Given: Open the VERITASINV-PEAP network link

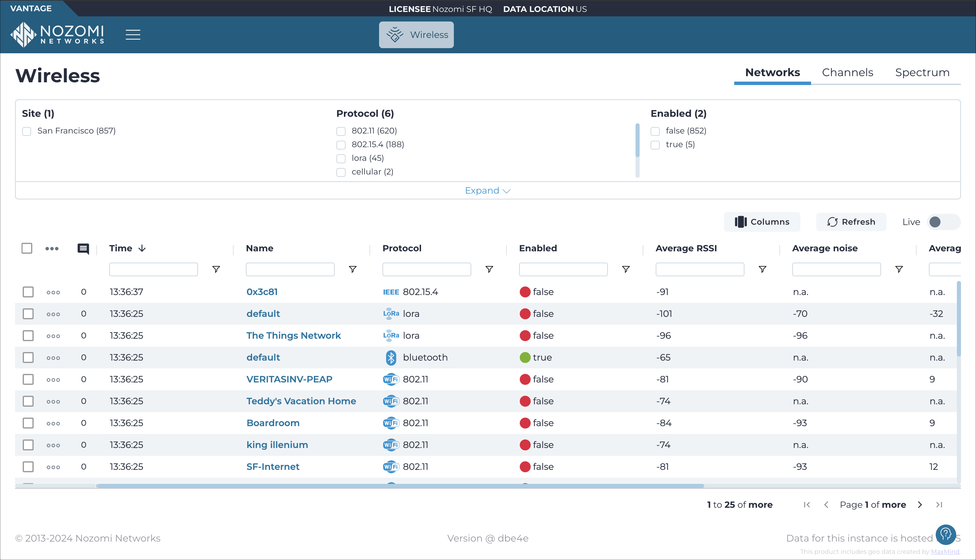Looking at the screenshot, I should point(289,380).
